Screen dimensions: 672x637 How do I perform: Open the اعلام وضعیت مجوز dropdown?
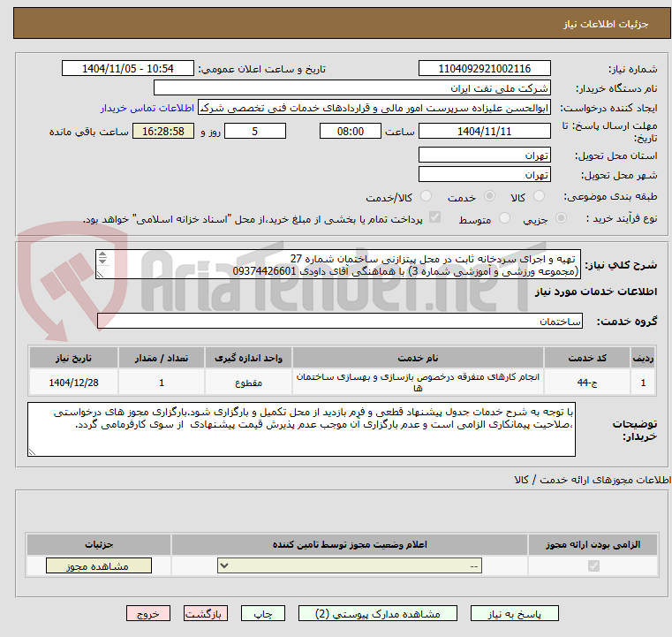pyautogui.click(x=350, y=565)
